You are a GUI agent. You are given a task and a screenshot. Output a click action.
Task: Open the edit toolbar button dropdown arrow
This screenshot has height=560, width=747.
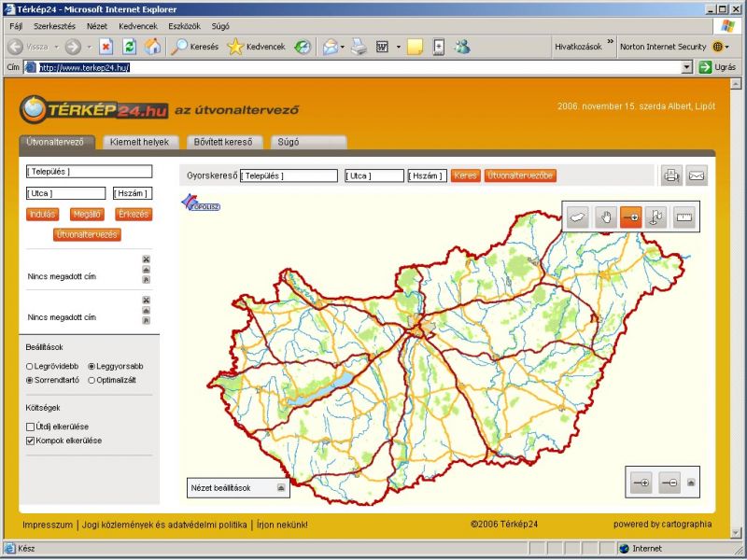399,47
